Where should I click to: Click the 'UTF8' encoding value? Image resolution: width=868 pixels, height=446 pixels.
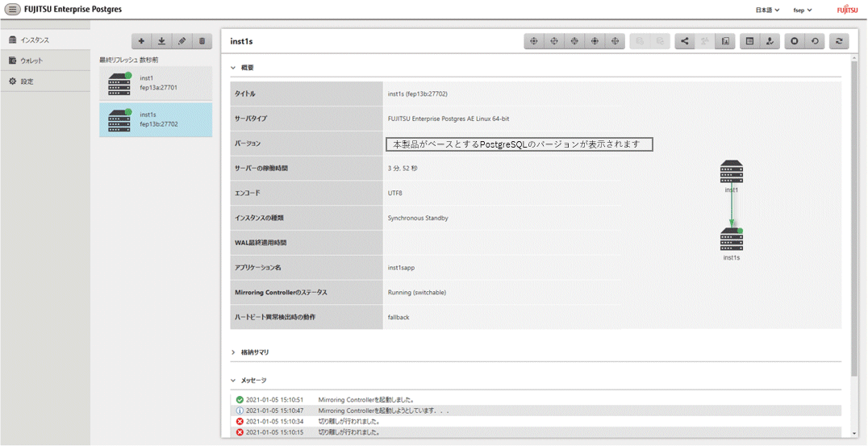(x=395, y=193)
